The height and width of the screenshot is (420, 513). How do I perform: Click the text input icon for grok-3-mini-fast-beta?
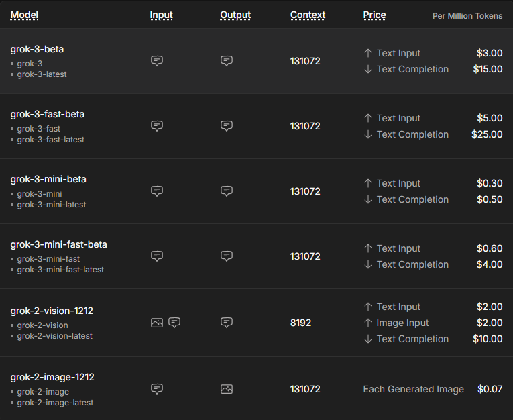(x=157, y=256)
